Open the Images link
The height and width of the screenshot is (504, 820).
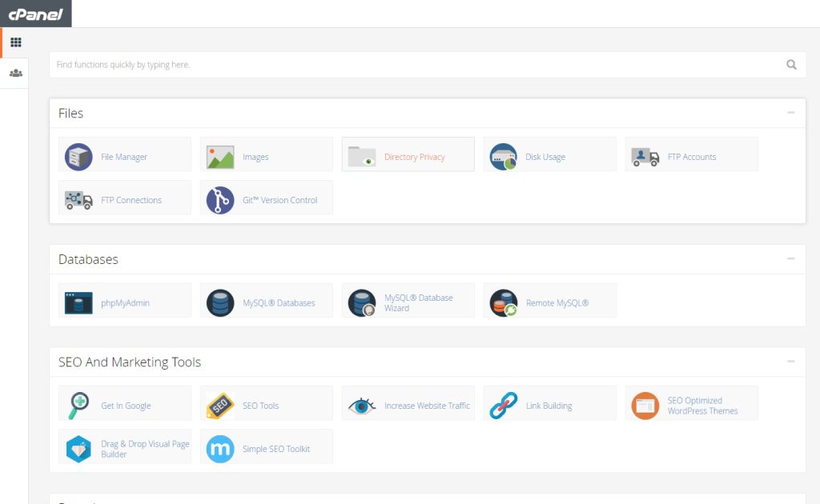click(x=255, y=157)
